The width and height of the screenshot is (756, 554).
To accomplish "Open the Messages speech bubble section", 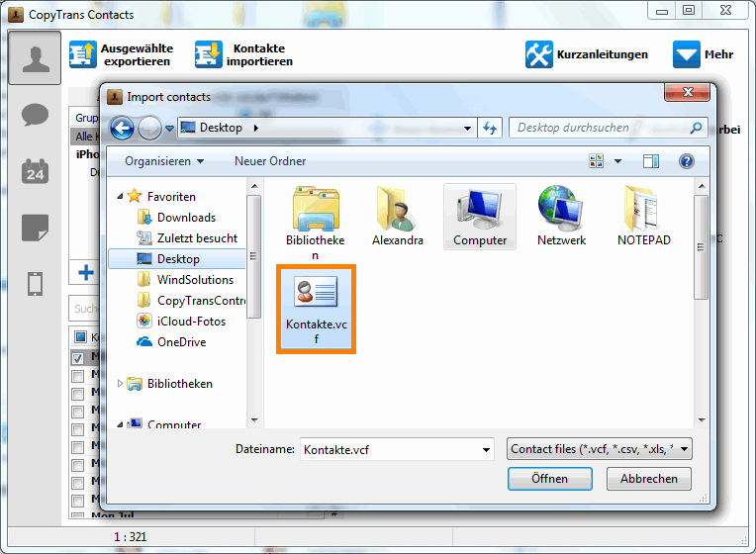I will pos(35,115).
